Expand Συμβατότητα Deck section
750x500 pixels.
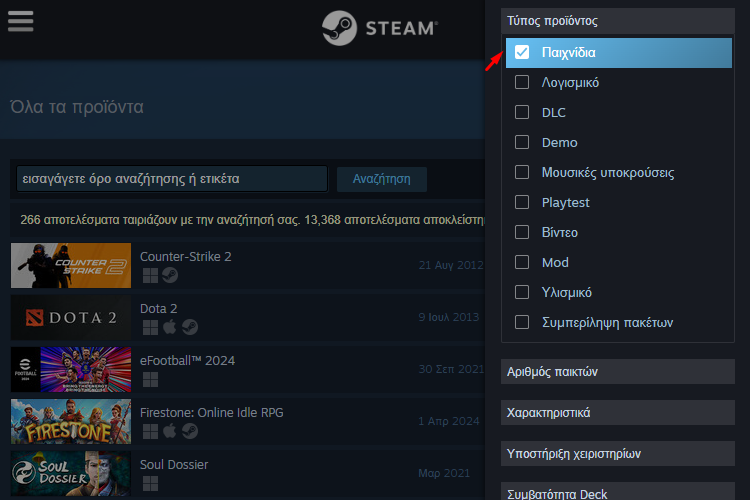[x=618, y=491]
